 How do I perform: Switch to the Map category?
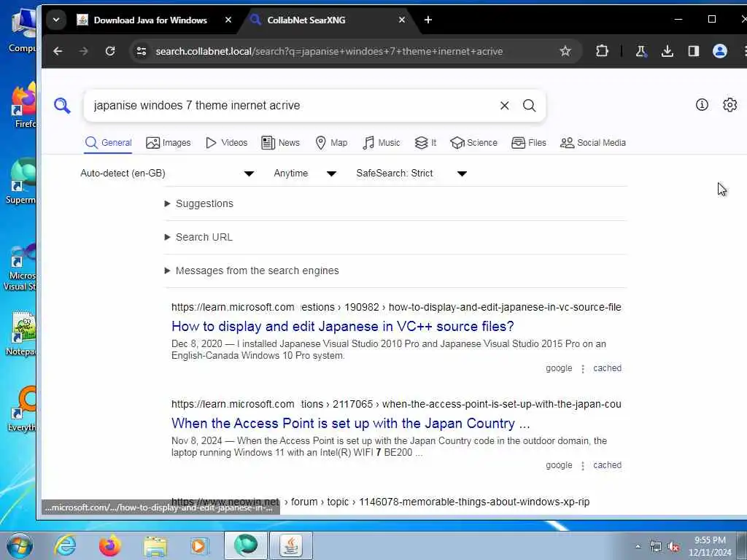point(331,142)
